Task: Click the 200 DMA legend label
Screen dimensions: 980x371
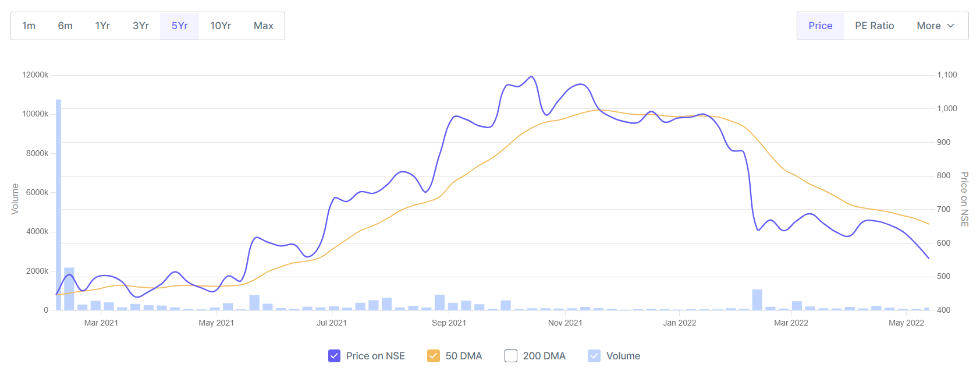Action: tap(544, 356)
